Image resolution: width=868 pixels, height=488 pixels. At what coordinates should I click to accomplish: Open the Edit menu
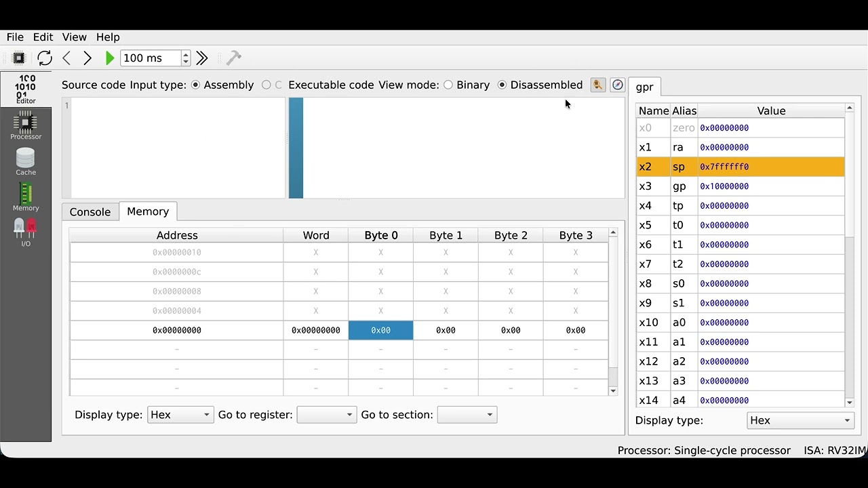coord(43,37)
